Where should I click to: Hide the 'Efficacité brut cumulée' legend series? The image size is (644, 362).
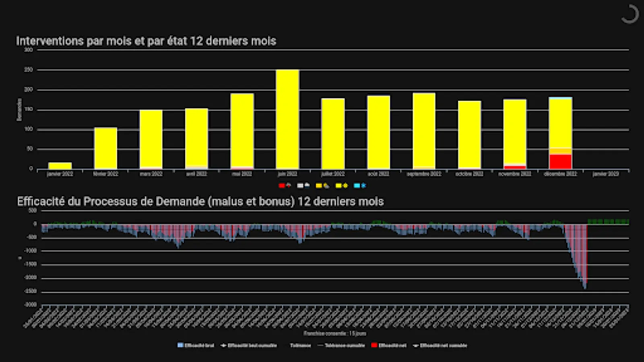pyautogui.click(x=249, y=345)
